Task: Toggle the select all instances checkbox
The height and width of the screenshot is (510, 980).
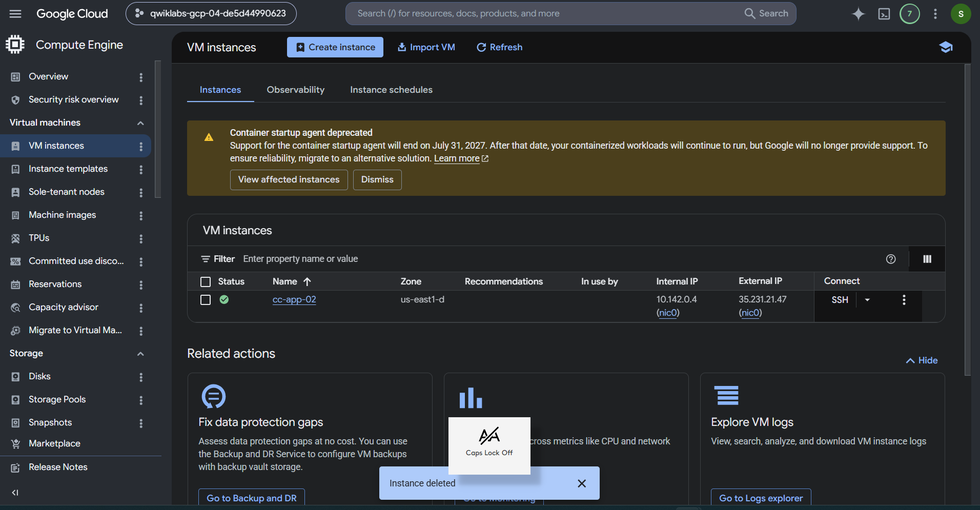Action: (206, 281)
